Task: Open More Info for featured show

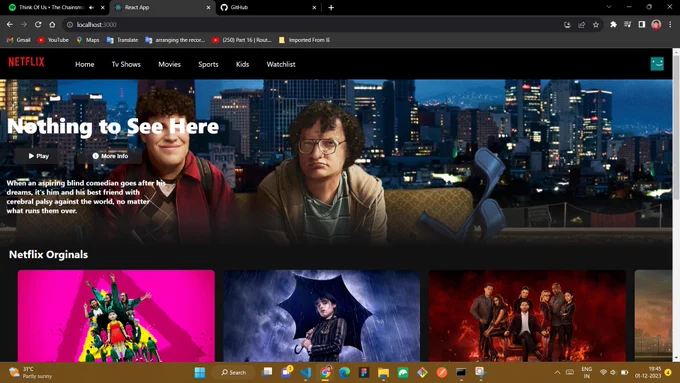Action: click(x=110, y=156)
